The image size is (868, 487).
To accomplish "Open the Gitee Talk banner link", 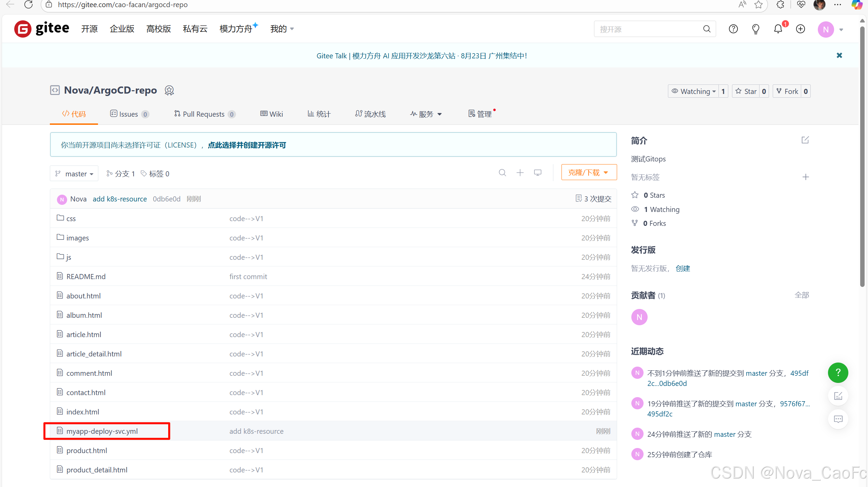I will [x=421, y=56].
